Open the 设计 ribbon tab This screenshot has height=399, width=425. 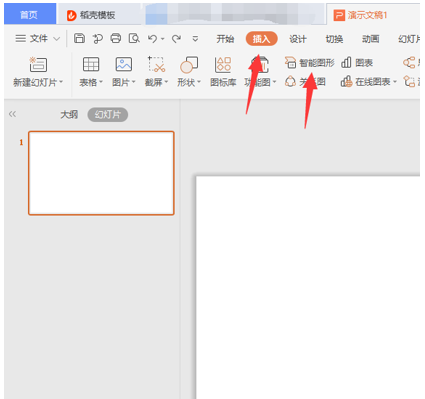tap(298, 39)
